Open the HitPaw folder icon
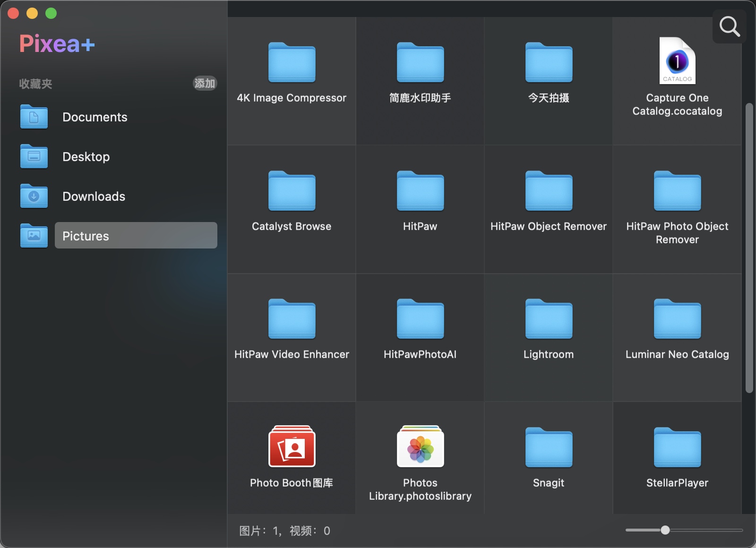756x548 pixels. (420, 190)
